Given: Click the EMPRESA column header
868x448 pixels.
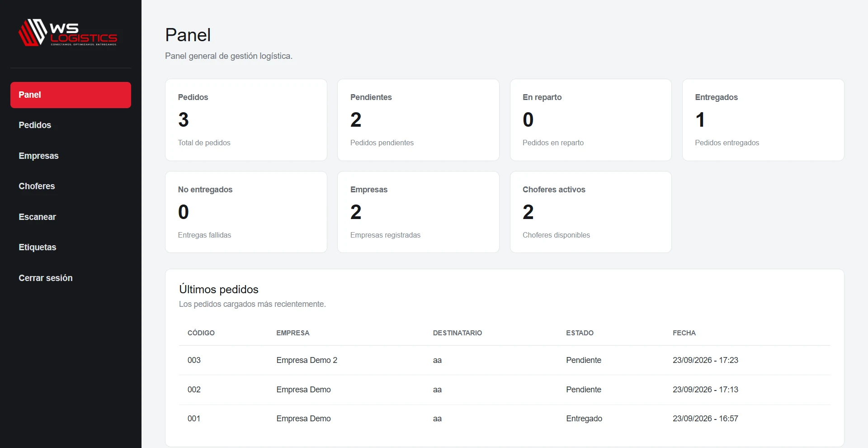Looking at the screenshot, I should (x=293, y=333).
